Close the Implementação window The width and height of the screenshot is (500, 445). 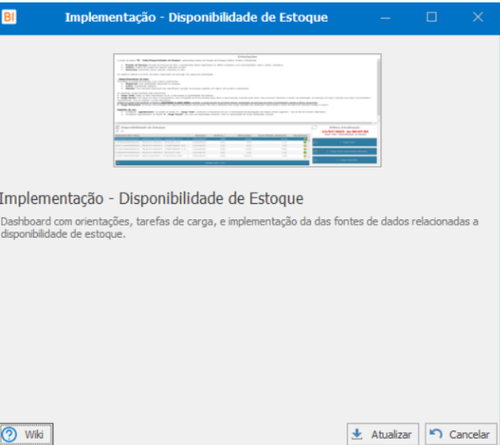point(478,17)
